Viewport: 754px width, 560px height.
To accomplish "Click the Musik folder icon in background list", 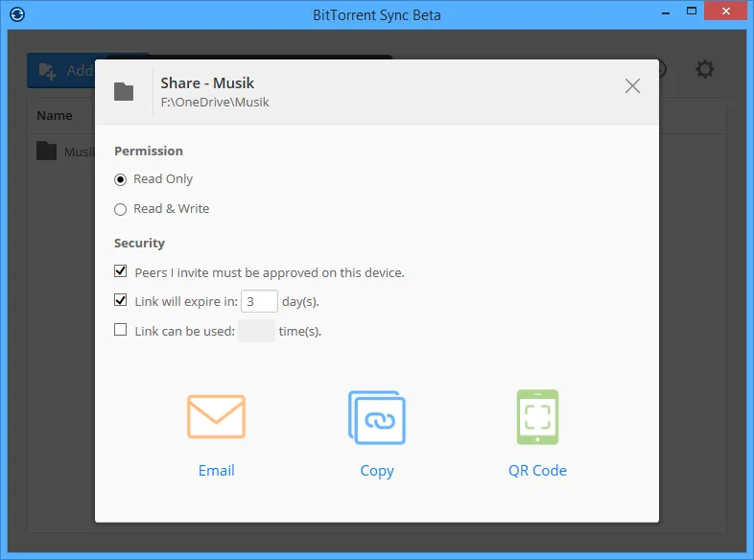I will [x=47, y=151].
